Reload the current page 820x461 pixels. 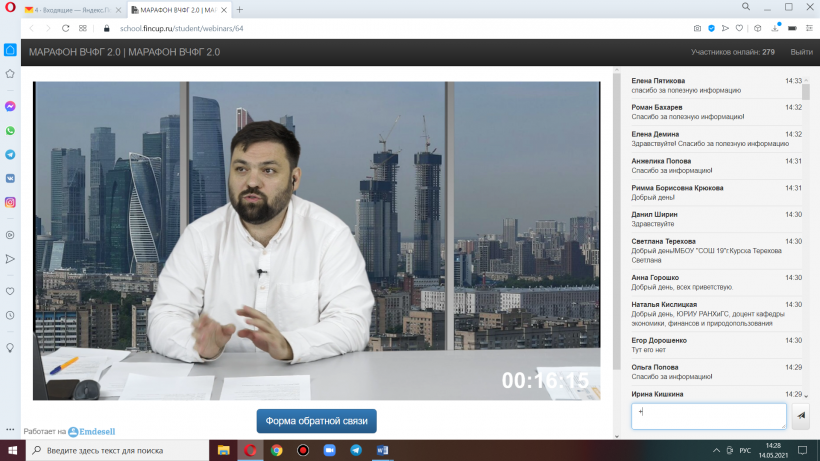[65, 28]
